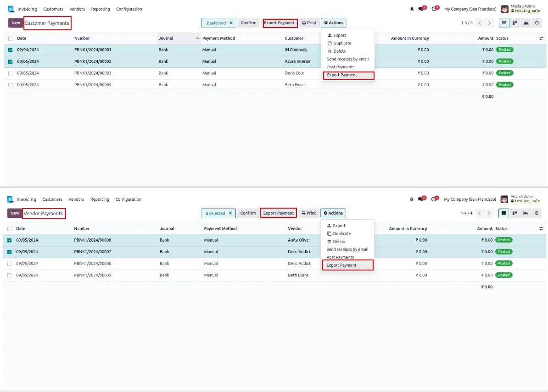Open Configuration menu in Customer Payments navbar
The width and height of the screenshot is (548, 392).
(x=129, y=9)
